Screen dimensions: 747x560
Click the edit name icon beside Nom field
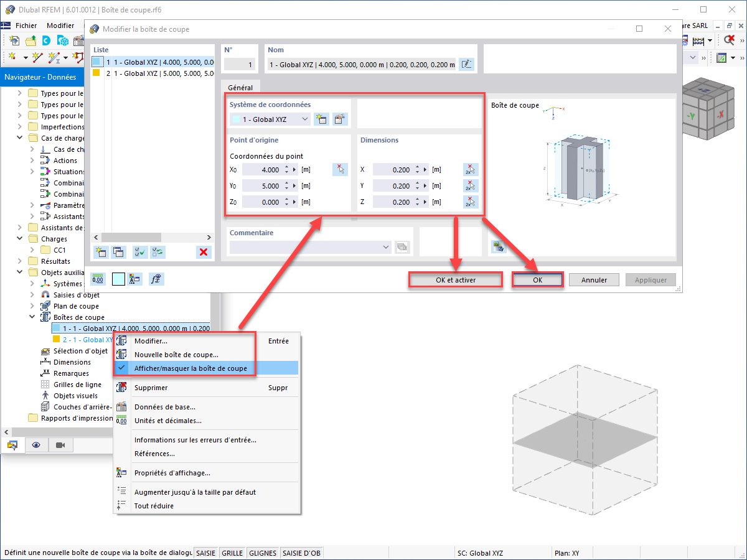[x=466, y=64]
